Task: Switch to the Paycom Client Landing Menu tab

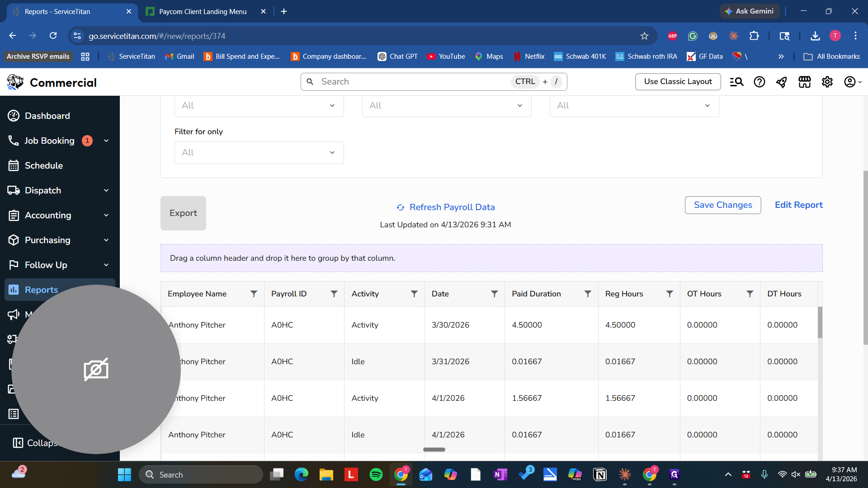Action: 203,11
